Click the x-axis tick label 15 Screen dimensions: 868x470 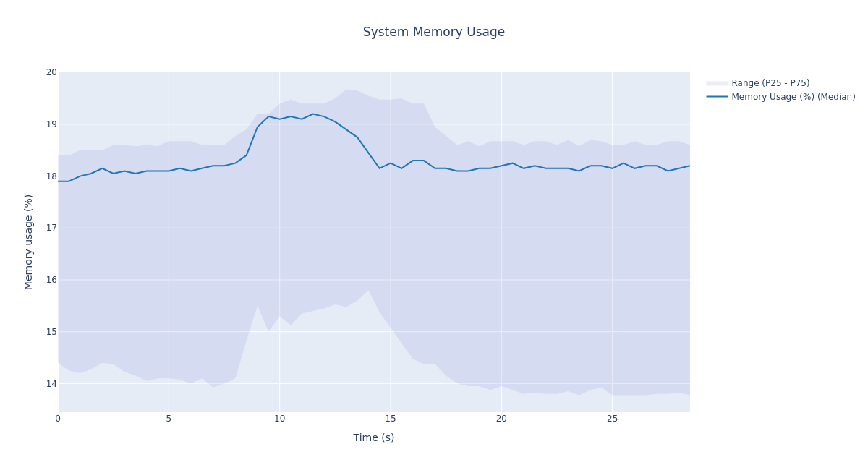391,419
